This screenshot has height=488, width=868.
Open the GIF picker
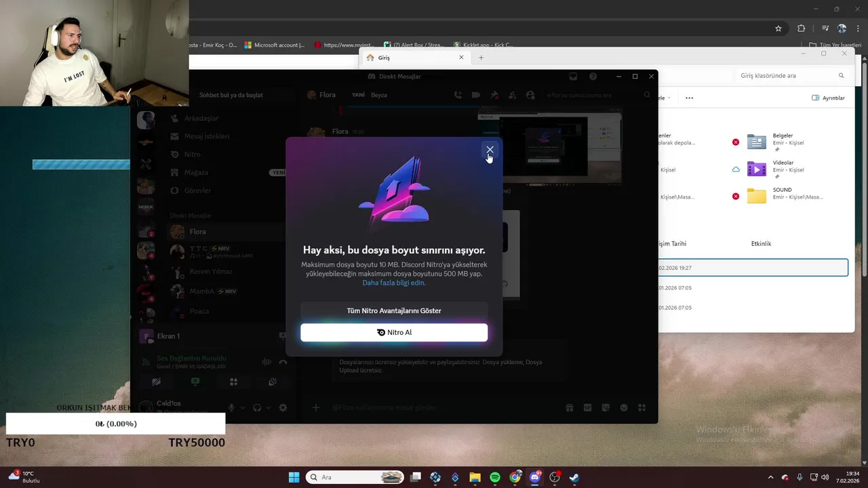[x=588, y=407]
